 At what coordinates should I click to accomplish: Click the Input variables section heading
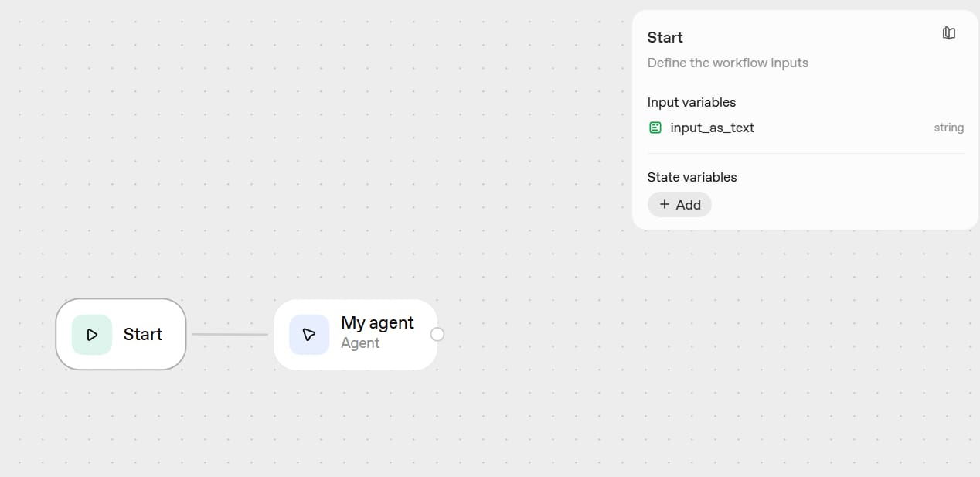(691, 102)
